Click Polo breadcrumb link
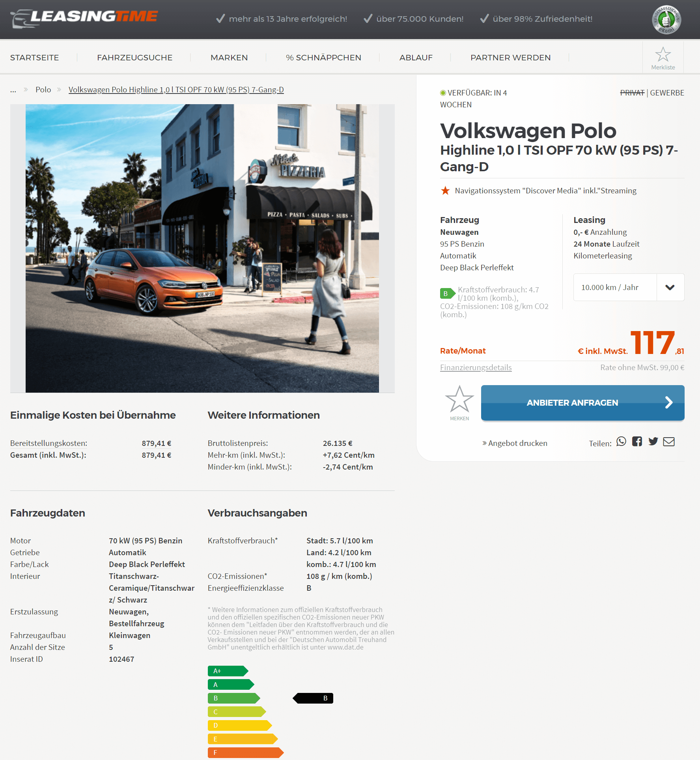 [x=43, y=90]
